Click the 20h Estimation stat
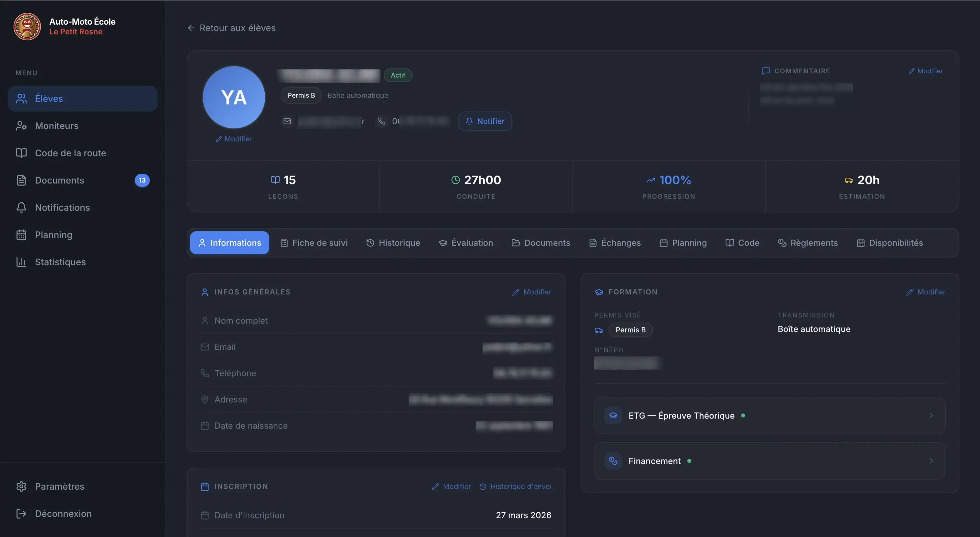The height and width of the screenshot is (537, 980). pos(862,186)
